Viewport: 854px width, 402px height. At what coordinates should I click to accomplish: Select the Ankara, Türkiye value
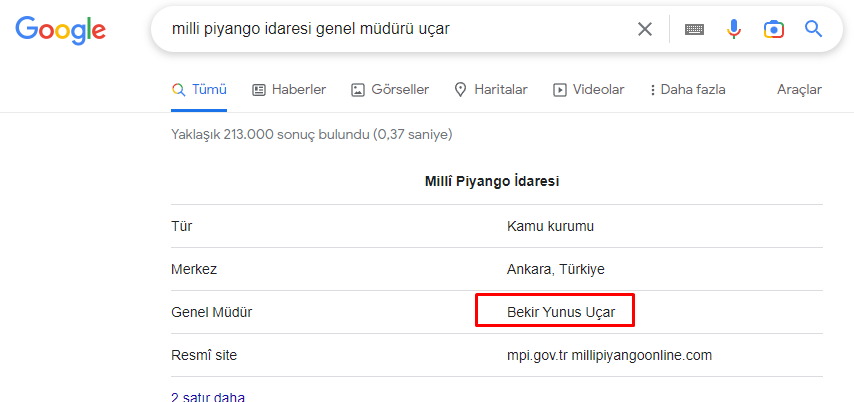pyautogui.click(x=556, y=269)
